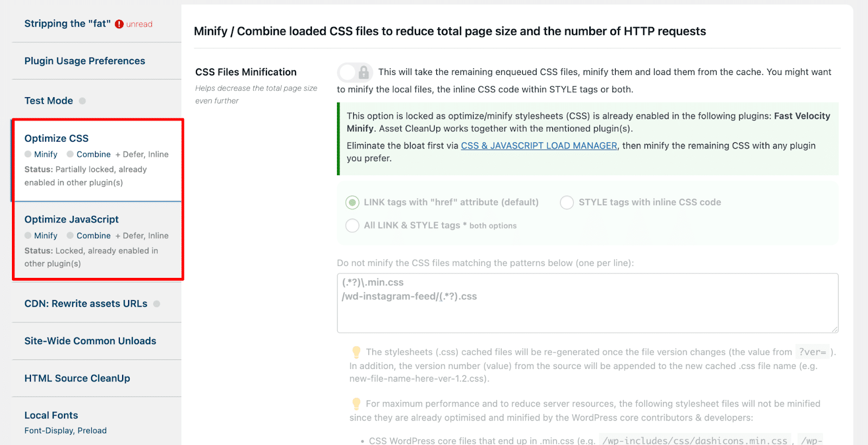Click the CSS exclusion patterns text area
The width and height of the screenshot is (868, 445).
click(x=587, y=309)
